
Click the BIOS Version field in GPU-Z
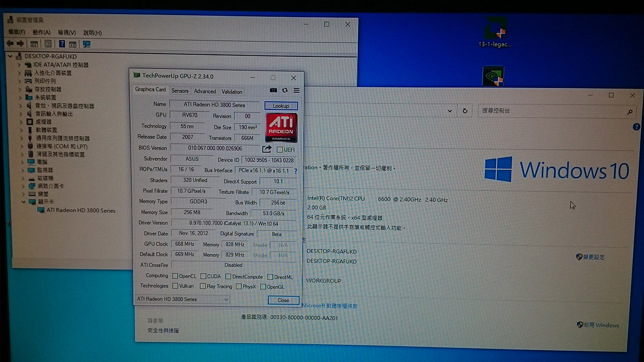click(x=215, y=149)
